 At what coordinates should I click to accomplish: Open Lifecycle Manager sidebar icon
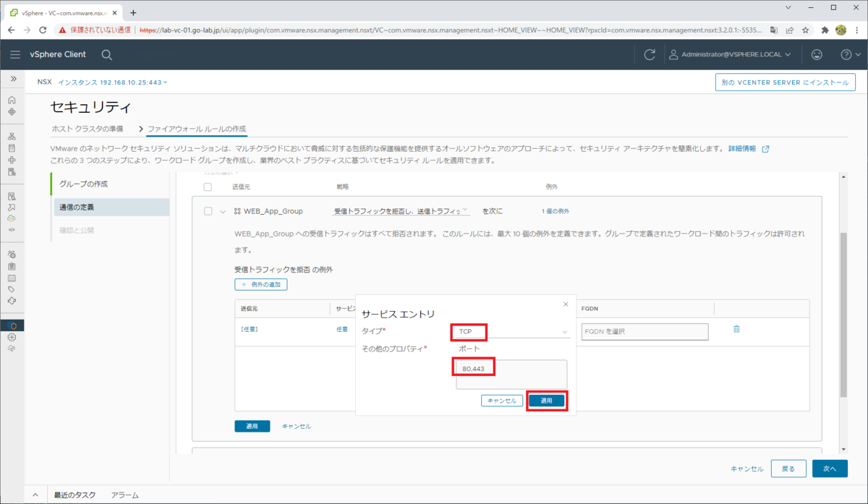click(x=12, y=301)
